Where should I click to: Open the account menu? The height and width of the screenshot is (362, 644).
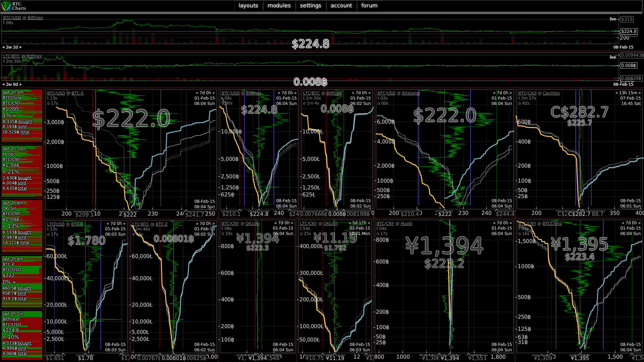(341, 6)
